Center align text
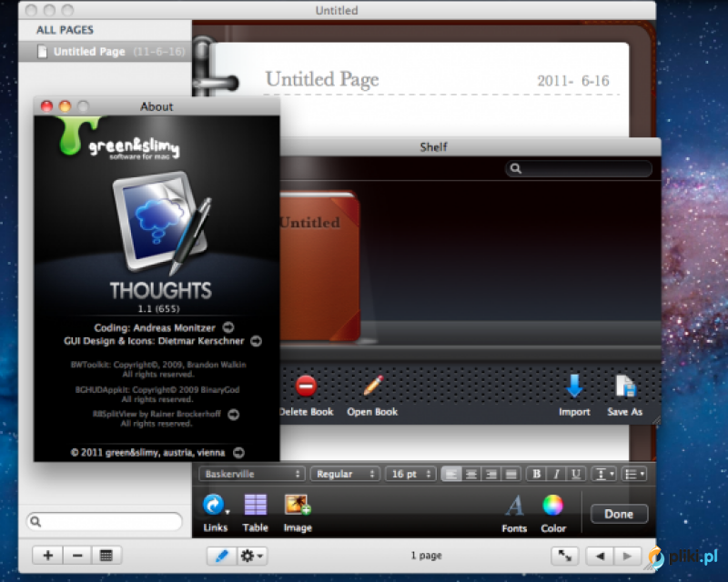Viewport: 728px width, 582px height. (471, 474)
